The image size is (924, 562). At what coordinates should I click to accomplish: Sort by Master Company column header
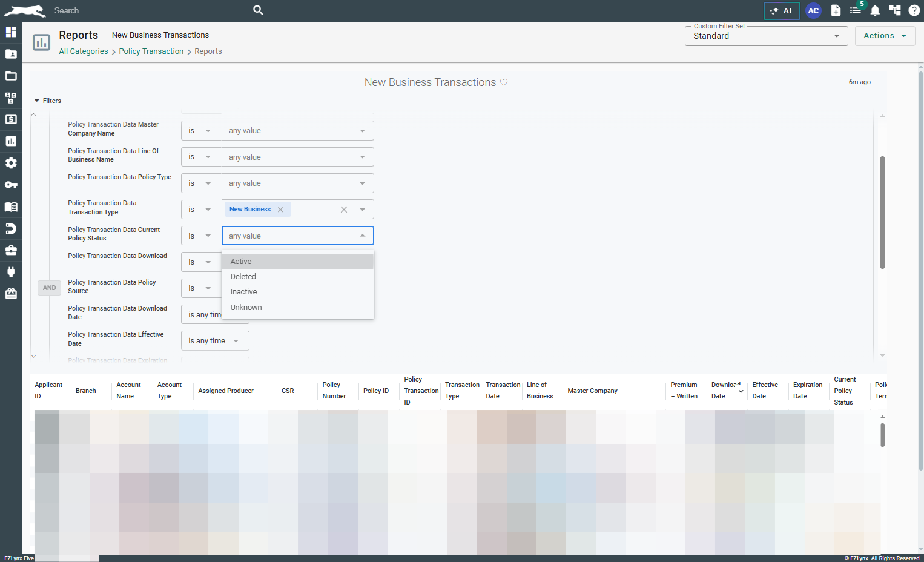tap(593, 391)
